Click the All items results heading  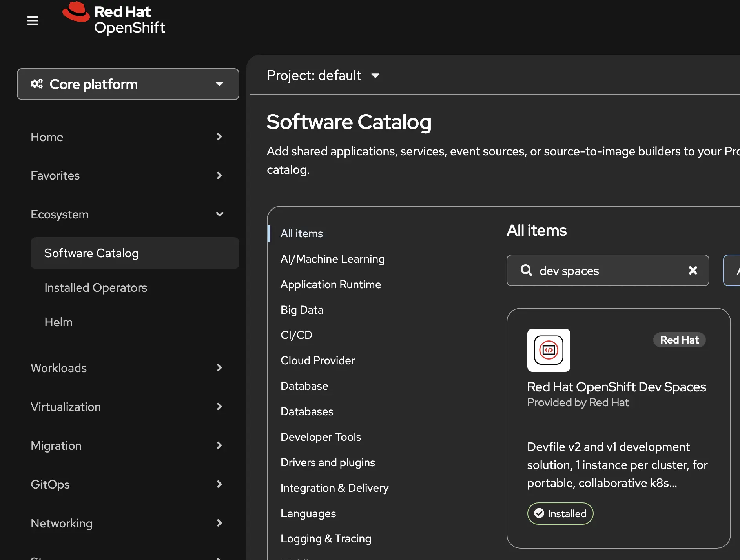(x=536, y=230)
